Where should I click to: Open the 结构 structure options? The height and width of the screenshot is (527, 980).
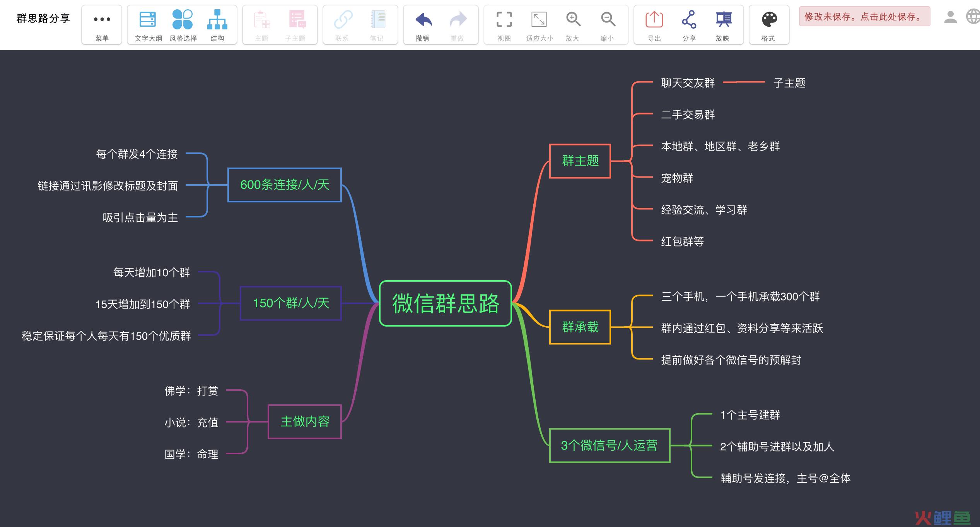tap(217, 25)
